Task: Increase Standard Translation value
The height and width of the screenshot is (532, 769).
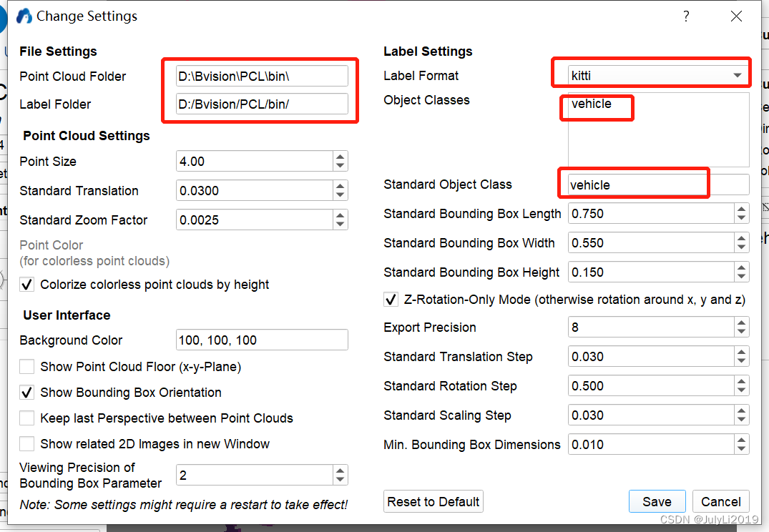Action: (340, 186)
